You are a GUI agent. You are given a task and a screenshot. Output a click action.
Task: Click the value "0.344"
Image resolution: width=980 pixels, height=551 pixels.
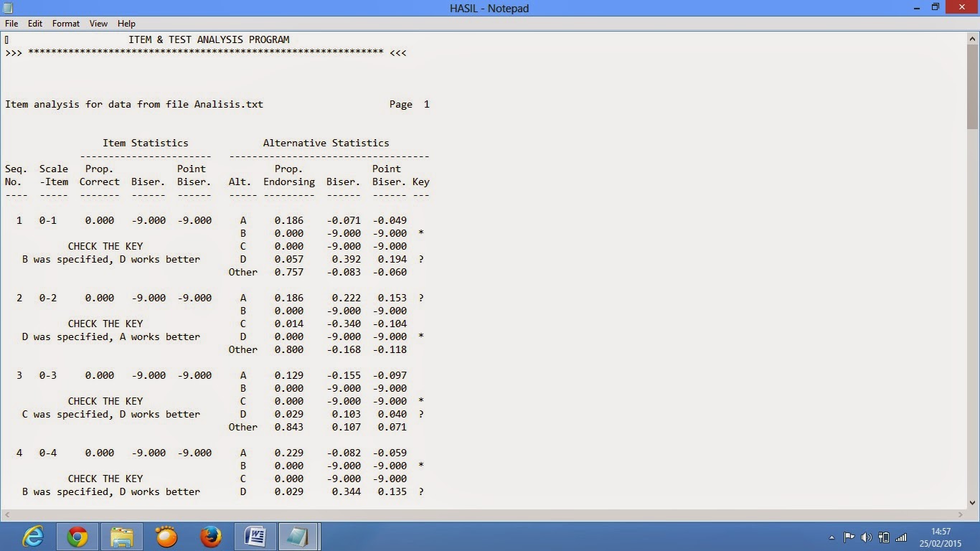click(x=347, y=491)
